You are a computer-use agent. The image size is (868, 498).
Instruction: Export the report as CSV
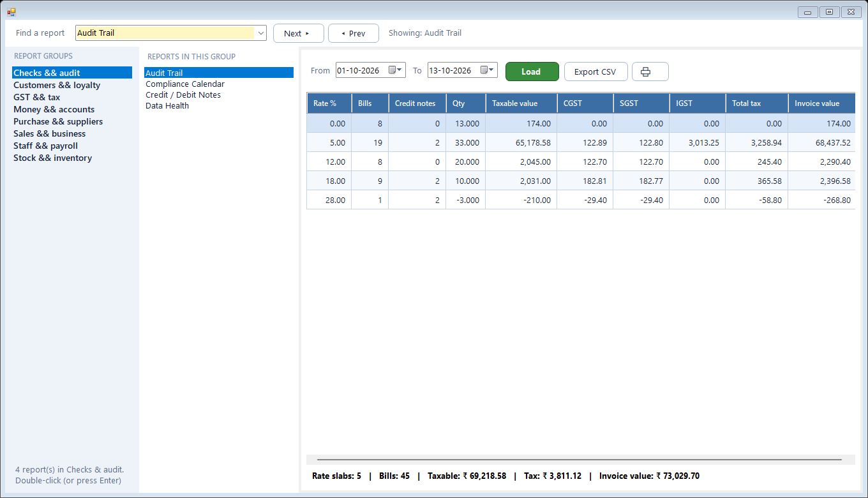[595, 72]
